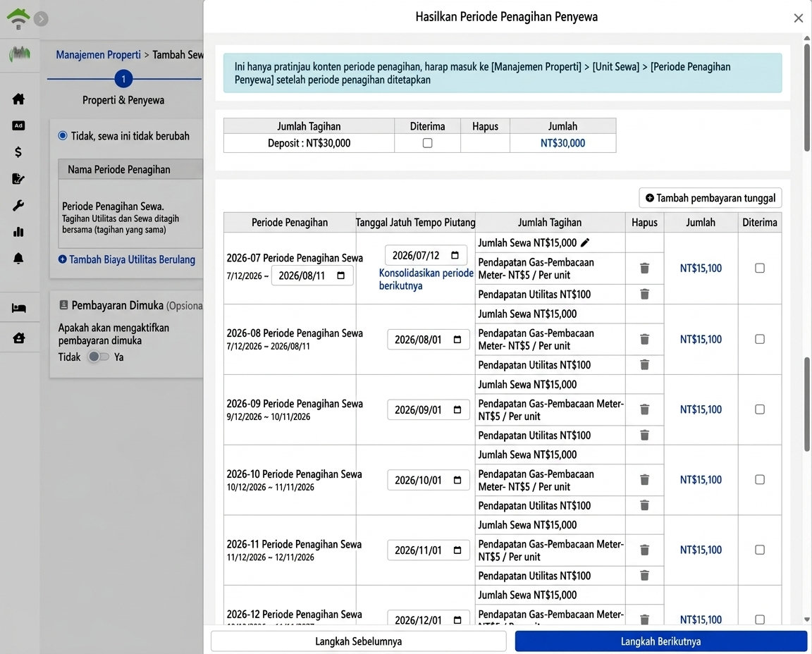Image resolution: width=812 pixels, height=654 pixels.
Task: Click Periode Penagihan column header
Action: point(290,222)
